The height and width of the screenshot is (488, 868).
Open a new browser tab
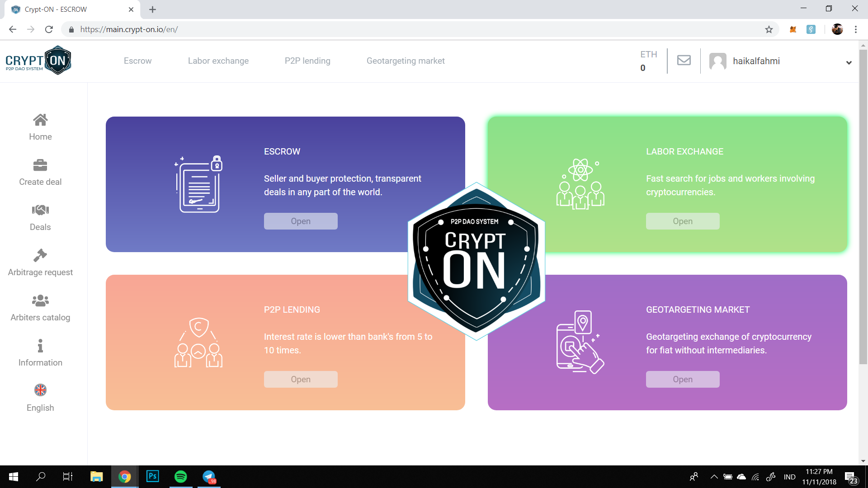pyautogui.click(x=152, y=9)
